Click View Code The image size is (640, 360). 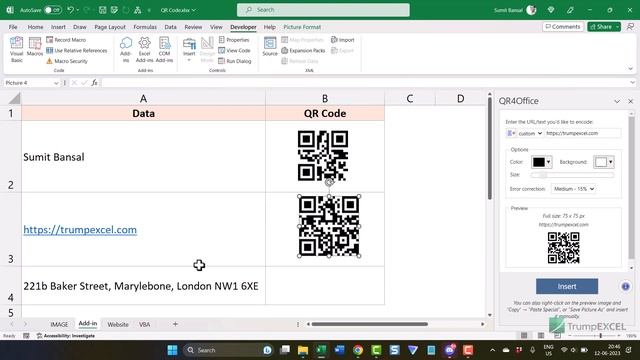(x=234, y=50)
